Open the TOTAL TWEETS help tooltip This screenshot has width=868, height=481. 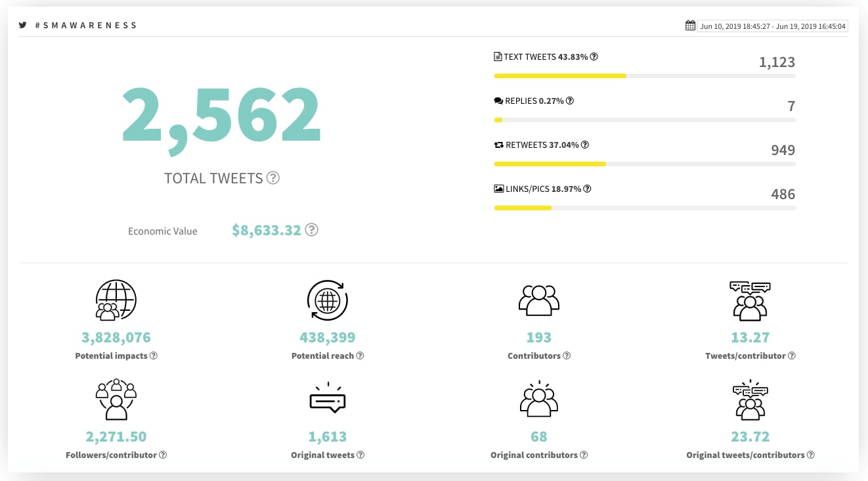point(273,177)
